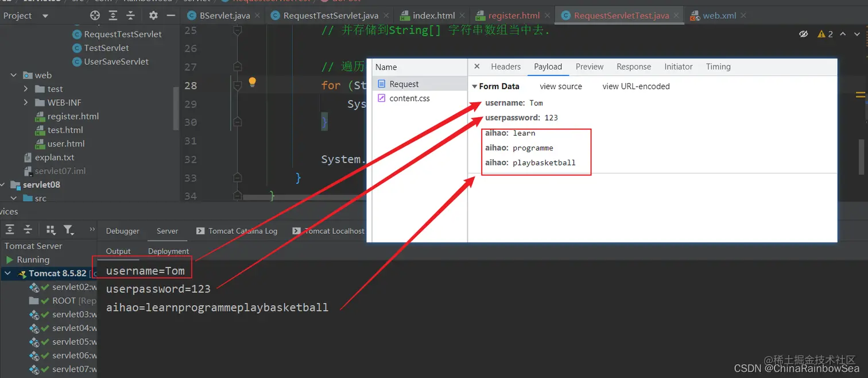Screen dimensions: 868x378
Task: Click the Project panel vertical scrollbar
Action: coord(176,109)
